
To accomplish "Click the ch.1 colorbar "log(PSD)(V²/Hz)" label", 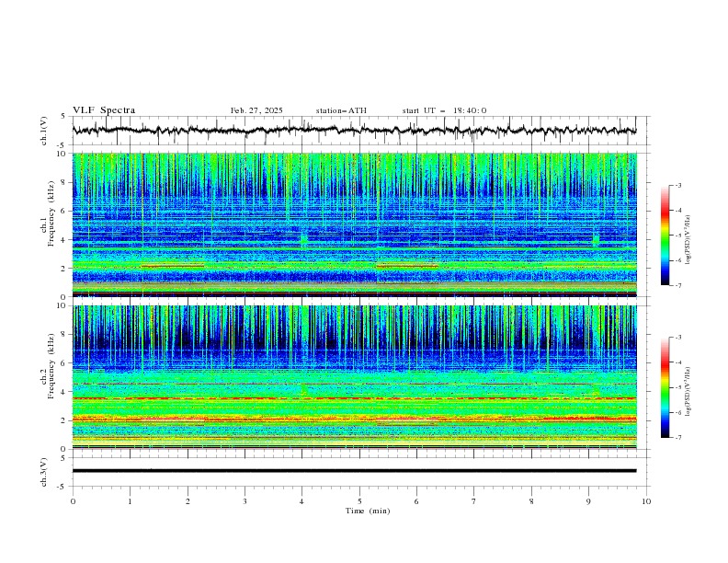I will (688, 240).
